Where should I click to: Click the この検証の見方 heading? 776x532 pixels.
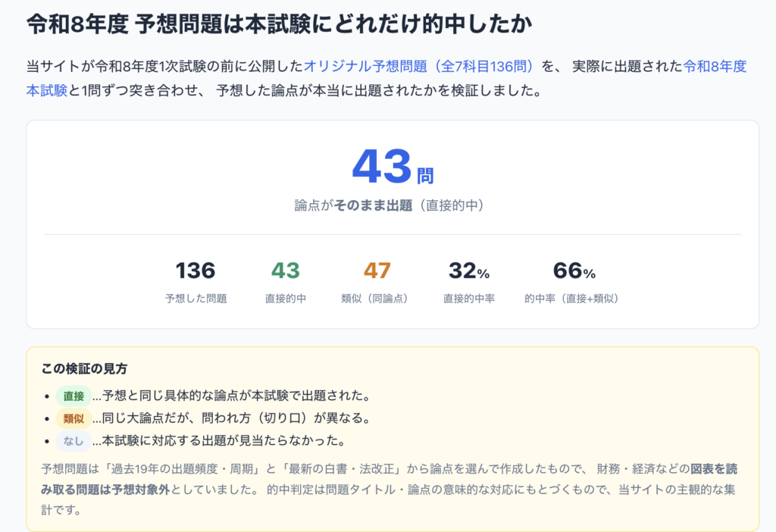click(x=84, y=369)
